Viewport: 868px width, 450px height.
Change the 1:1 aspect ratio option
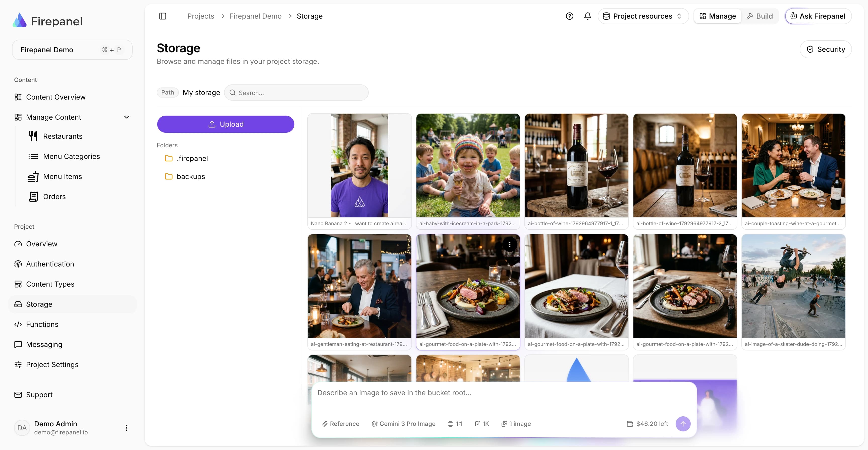coord(455,424)
